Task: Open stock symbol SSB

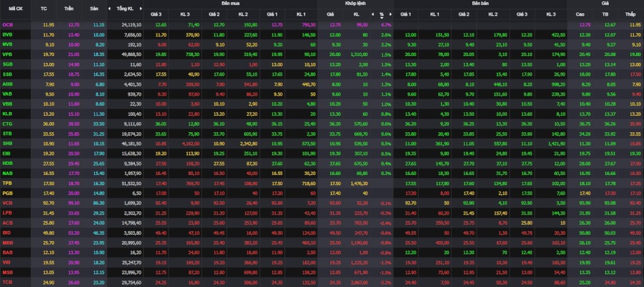Action: coord(8,74)
